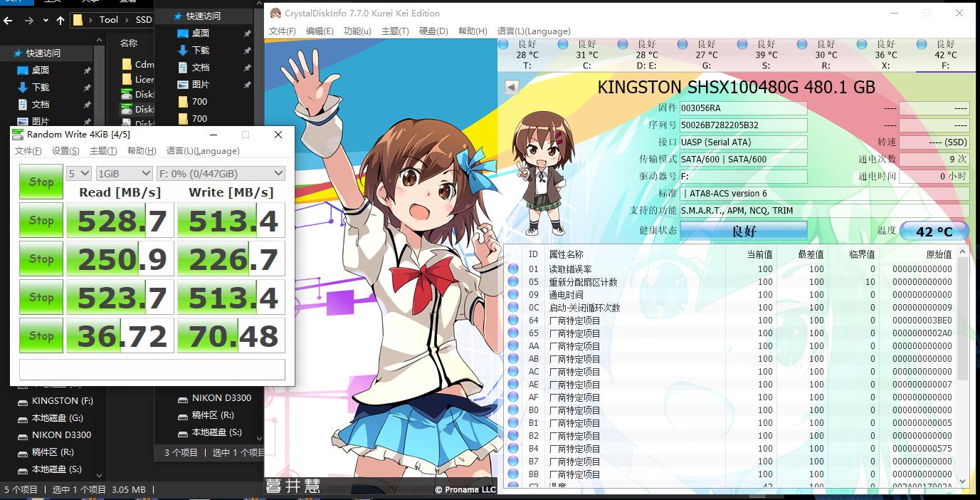This screenshot has height=500, width=980.
Task: Click Stop button beside 36.72 read result
Action: click(x=41, y=335)
